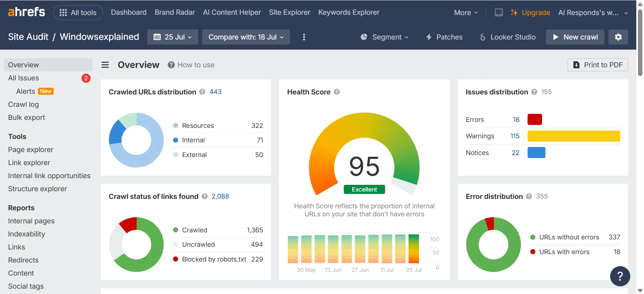Click the Crawled URLs distribution donut chart
Image resolution: width=644 pixels, height=294 pixels.
click(136, 140)
